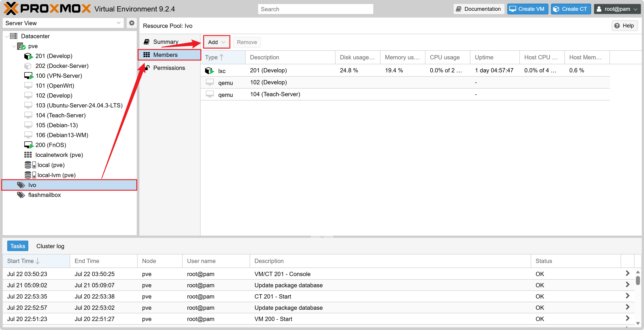Sort members by the Type column

[x=223, y=57]
